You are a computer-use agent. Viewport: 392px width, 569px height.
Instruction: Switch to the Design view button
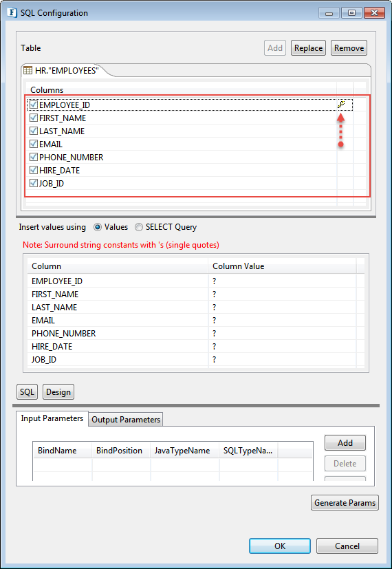(58, 392)
